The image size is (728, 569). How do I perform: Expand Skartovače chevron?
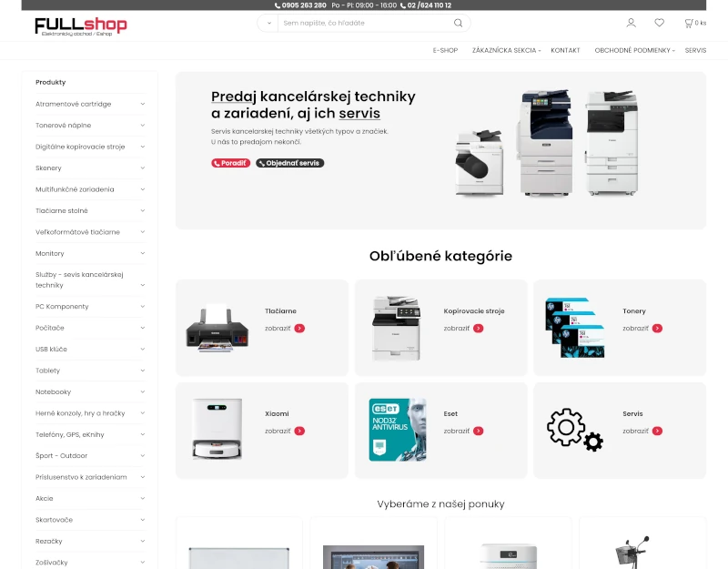click(143, 520)
